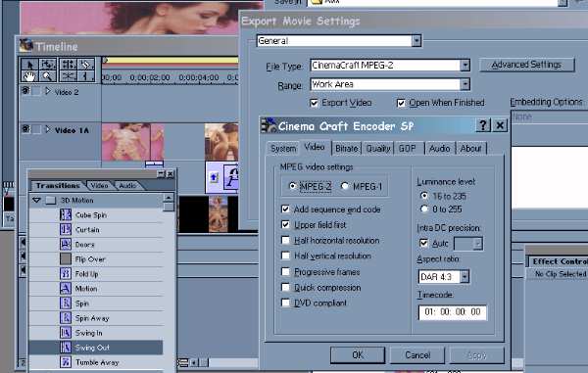Screen dimensions: 588x373
Task: Click the yellow work area bar in Timeline
Action: (x=171, y=61)
